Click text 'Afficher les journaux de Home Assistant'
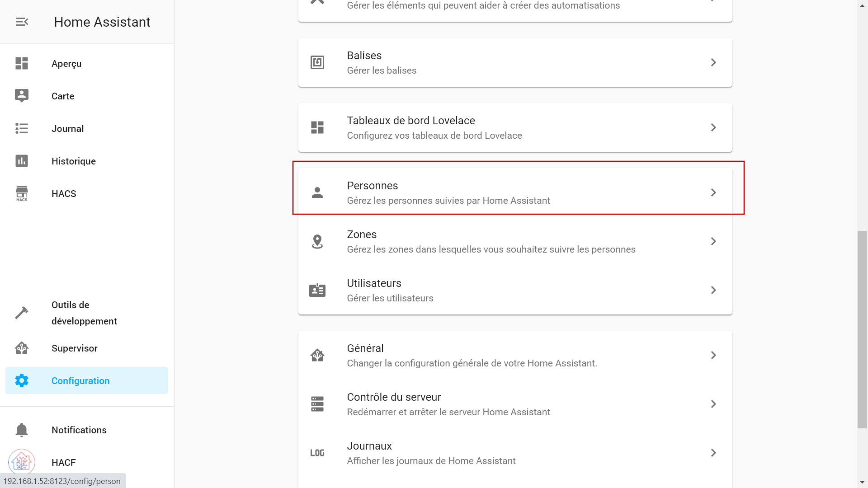 [431, 461]
